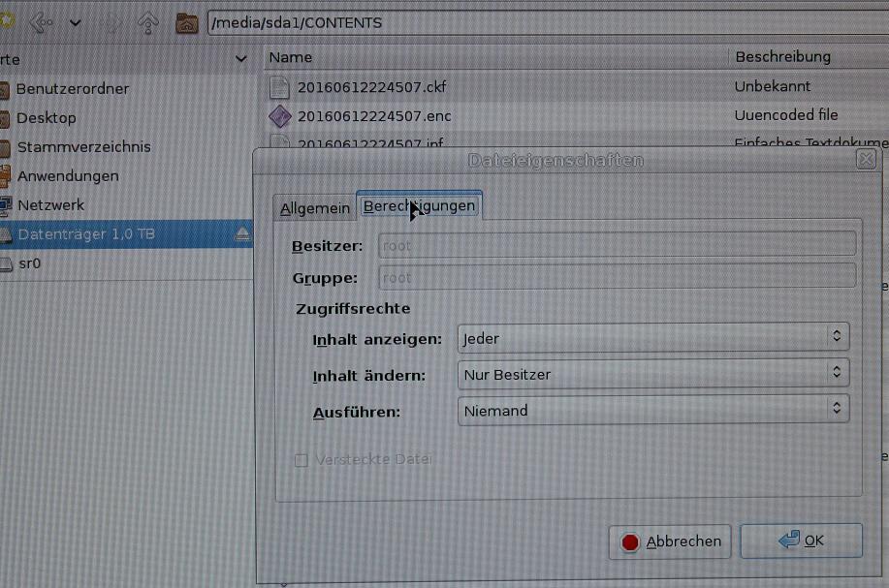
Task: Open the Ausführen dropdown
Action: click(653, 410)
